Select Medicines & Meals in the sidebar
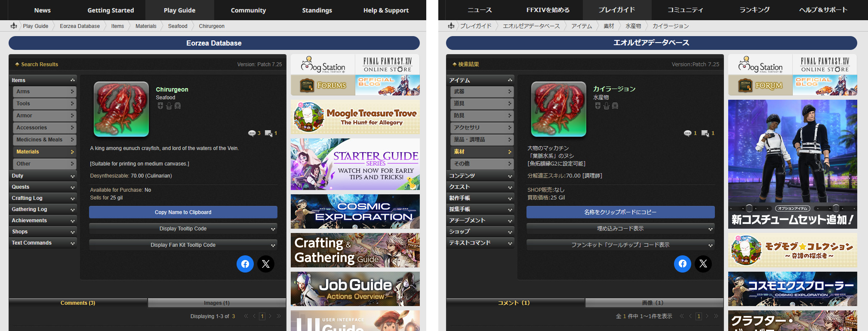 [x=44, y=140]
